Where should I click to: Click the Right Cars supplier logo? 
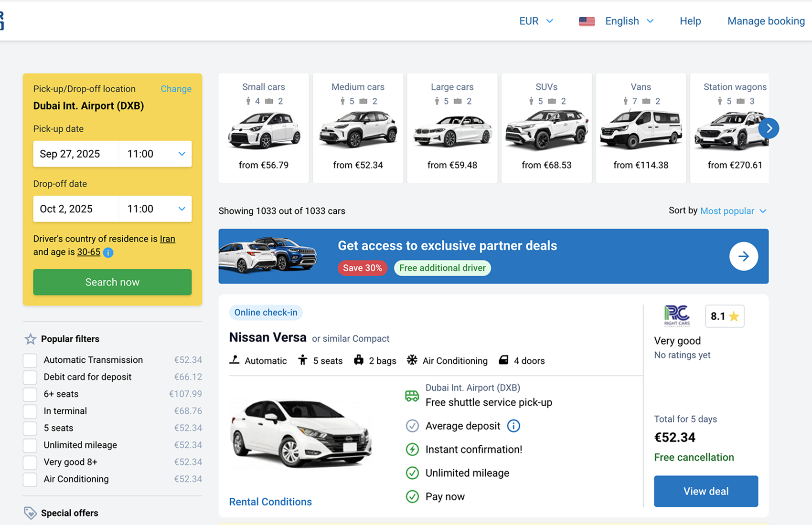pyautogui.click(x=677, y=316)
